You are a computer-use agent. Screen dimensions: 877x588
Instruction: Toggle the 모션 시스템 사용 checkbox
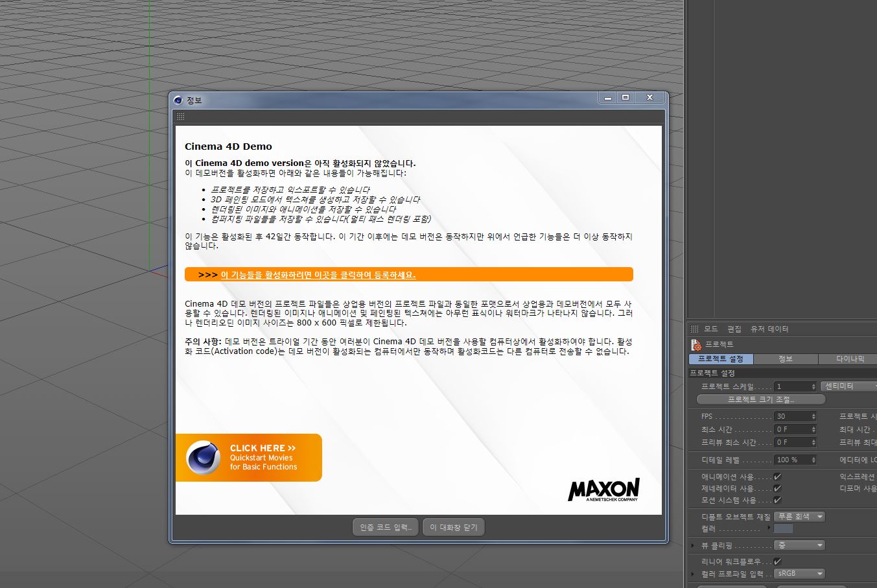coord(777,500)
